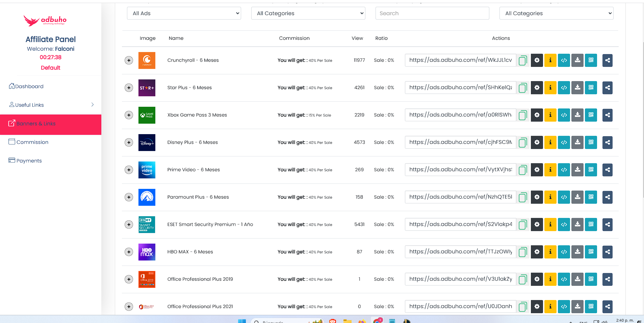Expand the HBO MAX row details
This screenshot has width=644, height=323.
coord(129,252)
